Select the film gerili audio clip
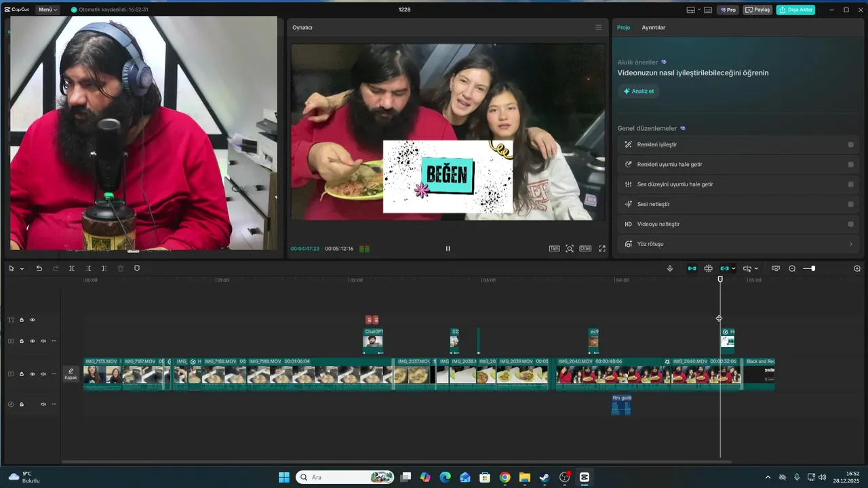This screenshot has height=488, width=868. point(621,405)
